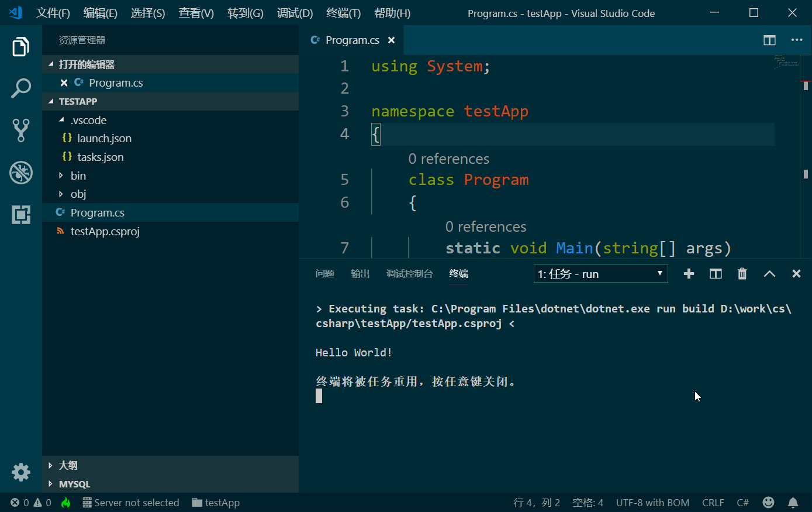Open the Debug view in activity bar
Image resolution: width=812 pixels, height=512 pixels.
click(20, 173)
